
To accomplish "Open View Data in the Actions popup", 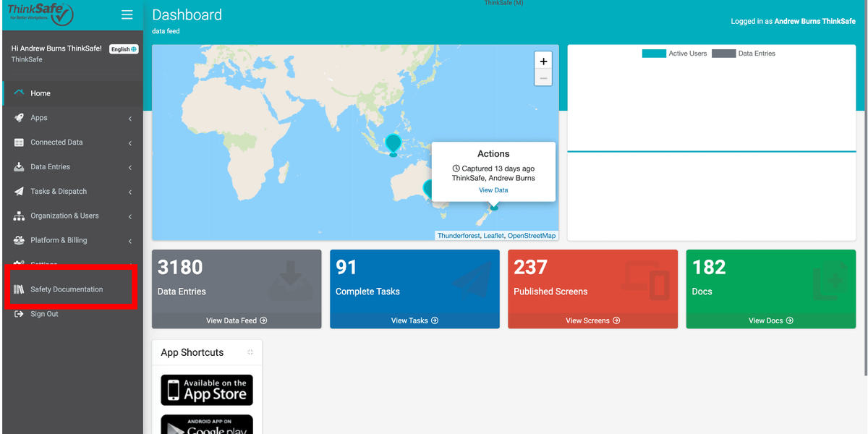I will click(493, 190).
